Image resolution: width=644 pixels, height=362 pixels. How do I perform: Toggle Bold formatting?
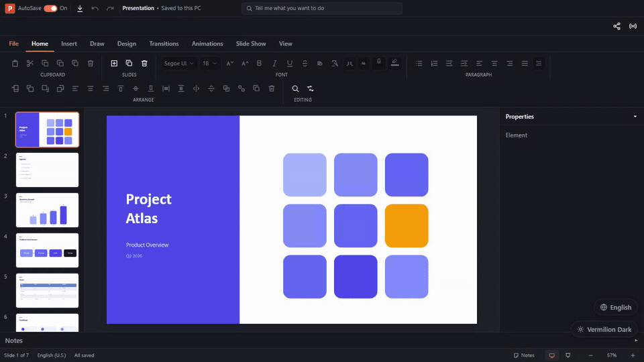pos(259,63)
